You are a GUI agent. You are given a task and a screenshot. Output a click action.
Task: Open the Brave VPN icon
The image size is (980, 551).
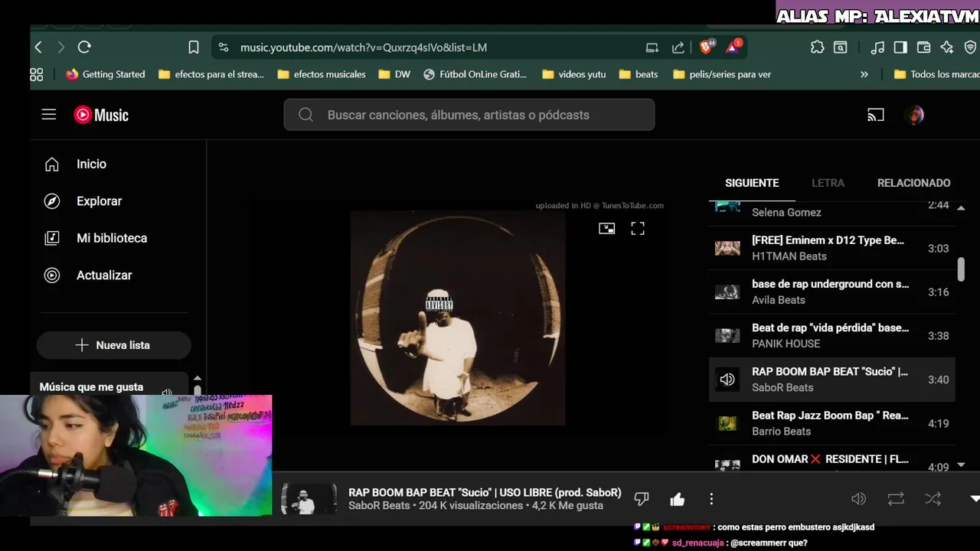(970, 47)
